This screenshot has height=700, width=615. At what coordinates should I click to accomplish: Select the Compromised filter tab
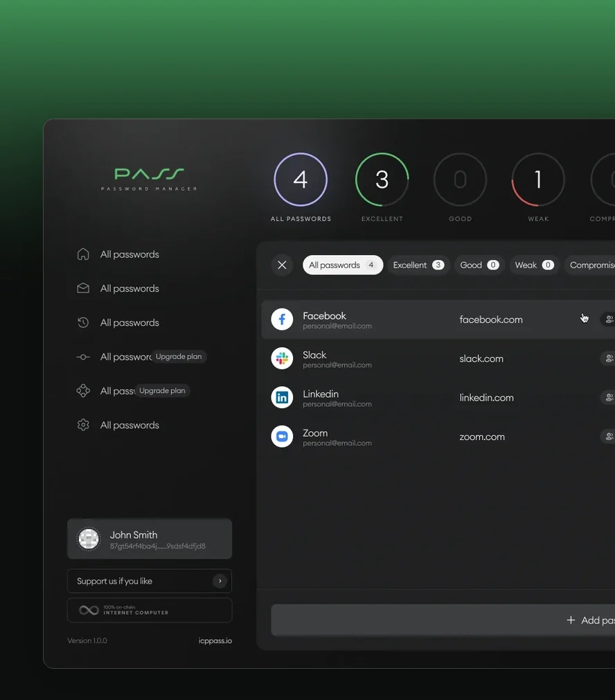click(589, 265)
